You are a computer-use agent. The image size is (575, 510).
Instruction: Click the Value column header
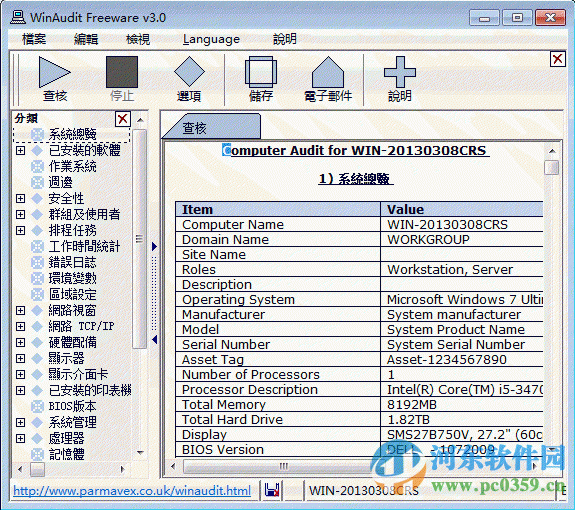(x=462, y=209)
